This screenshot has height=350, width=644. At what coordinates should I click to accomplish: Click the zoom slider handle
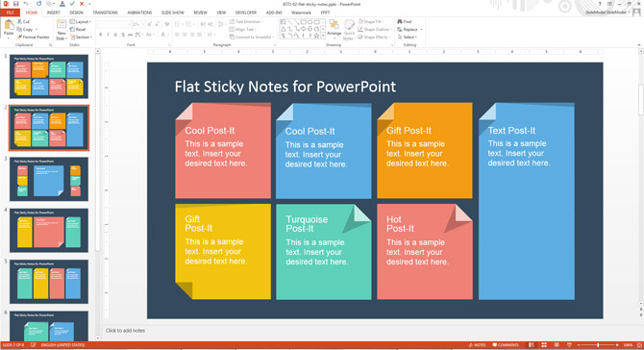coord(598,345)
